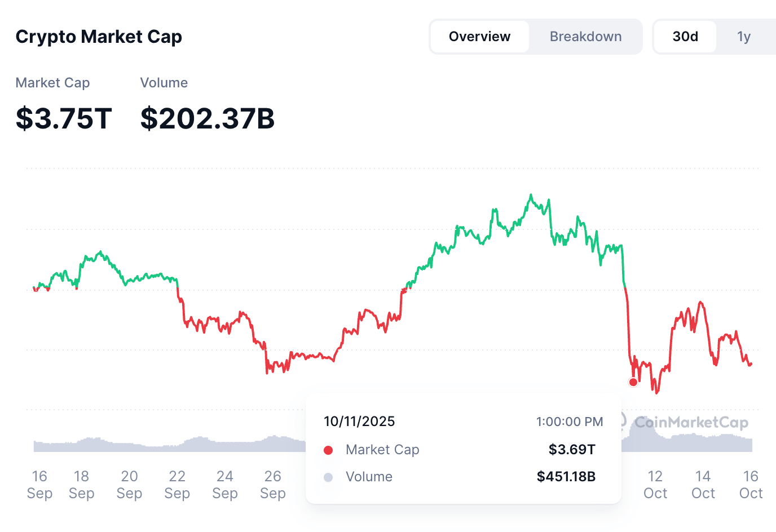776x532 pixels.
Task: Click the 10/11/2025 date in the tooltip
Action: pos(359,422)
